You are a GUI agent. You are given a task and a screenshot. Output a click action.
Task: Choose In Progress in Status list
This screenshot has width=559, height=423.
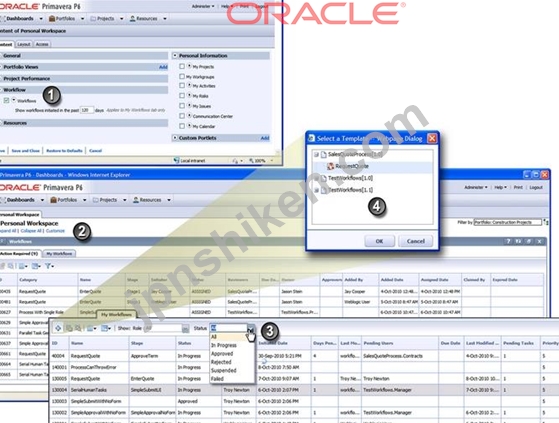coord(224,345)
